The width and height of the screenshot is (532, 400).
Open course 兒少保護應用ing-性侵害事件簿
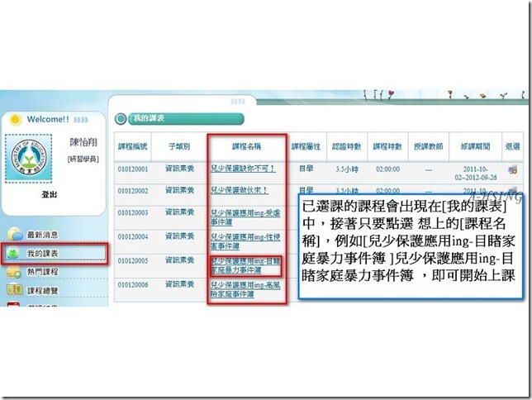pos(245,241)
